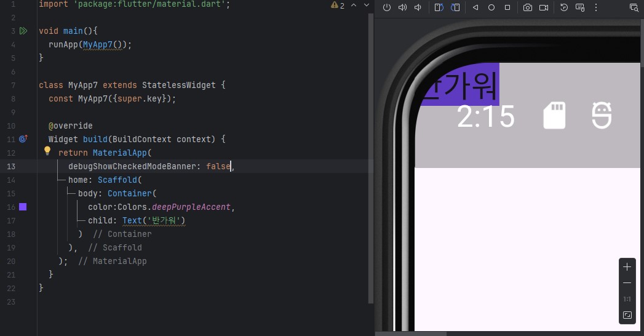Click 'Container(' after body:
The width and height of the screenshot is (644, 336).
(x=132, y=193)
